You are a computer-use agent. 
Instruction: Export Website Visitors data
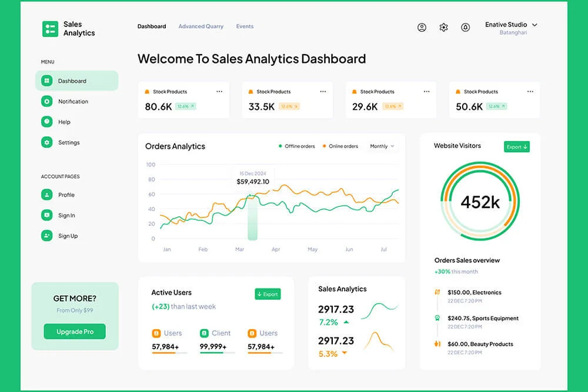pyautogui.click(x=517, y=147)
